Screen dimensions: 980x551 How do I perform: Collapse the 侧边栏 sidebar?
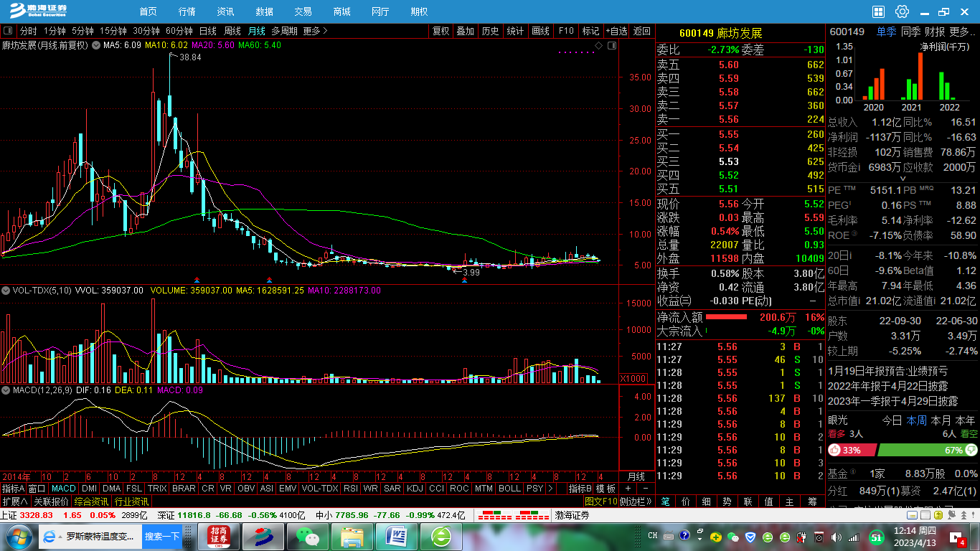(636, 501)
